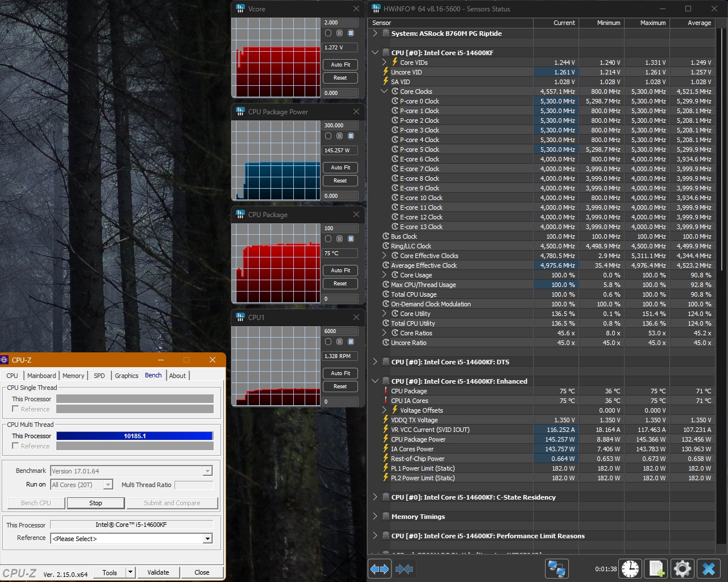
Task: Check the Reference box under CPU Multi Thread
Action: 15,446
